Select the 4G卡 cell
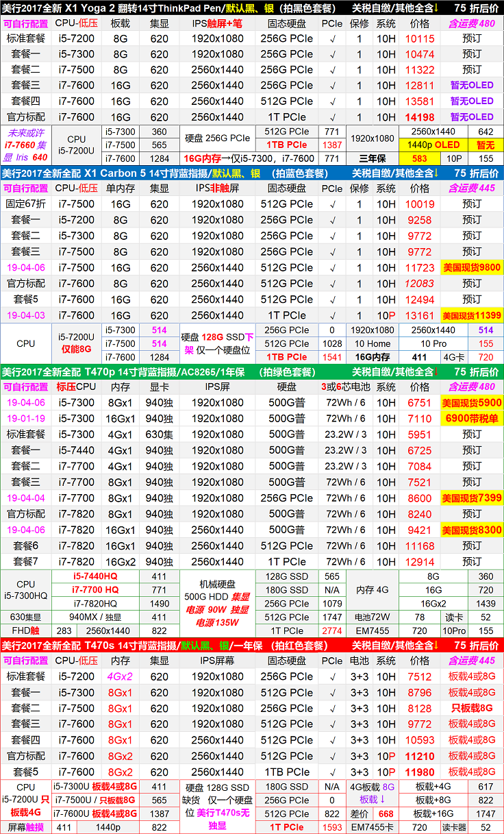The width and height of the screenshot is (504, 834). [x=454, y=357]
